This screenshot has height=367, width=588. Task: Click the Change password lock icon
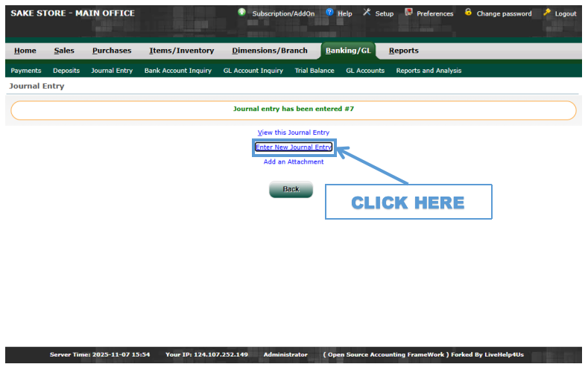click(x=468, y=13)
